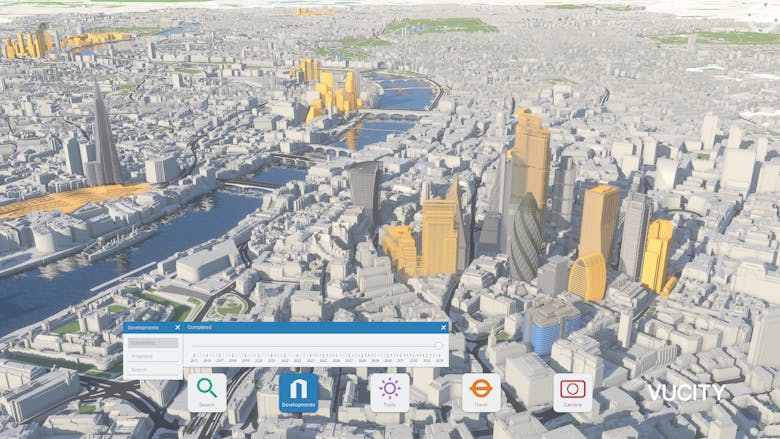
Task: Select the tallest orange tower
Action: [x=531, y=160]
